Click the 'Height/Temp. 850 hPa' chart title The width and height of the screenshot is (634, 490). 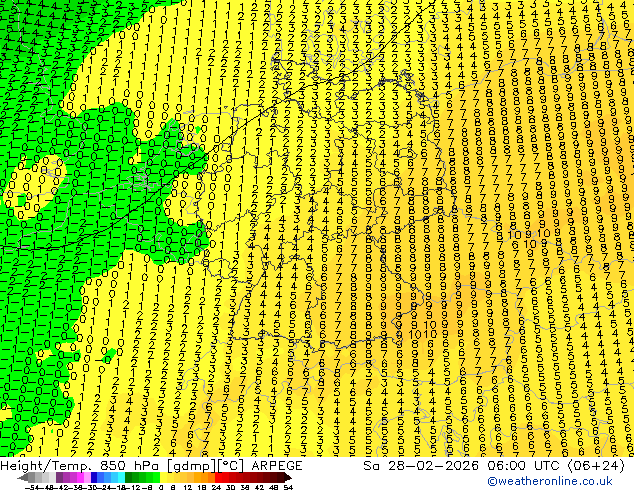pyautogui.click(x=81, y=466)
